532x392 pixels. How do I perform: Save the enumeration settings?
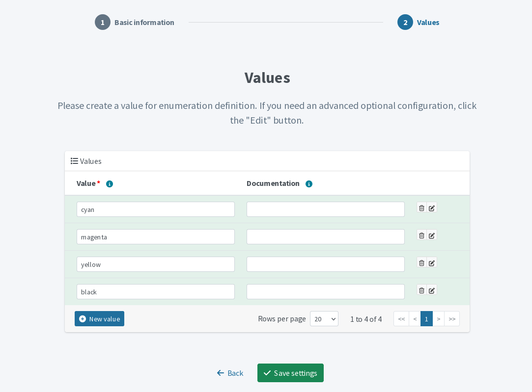click(290, 373)
